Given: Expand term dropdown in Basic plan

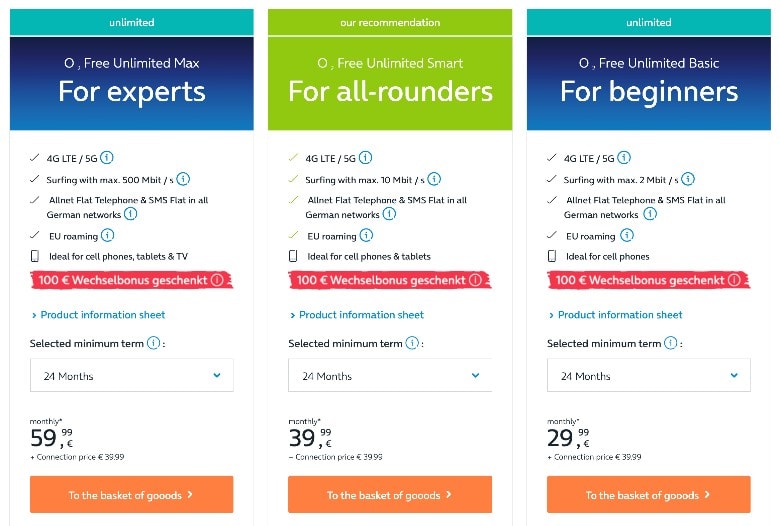Looking at the screenshot, I should tap(648, 376).
